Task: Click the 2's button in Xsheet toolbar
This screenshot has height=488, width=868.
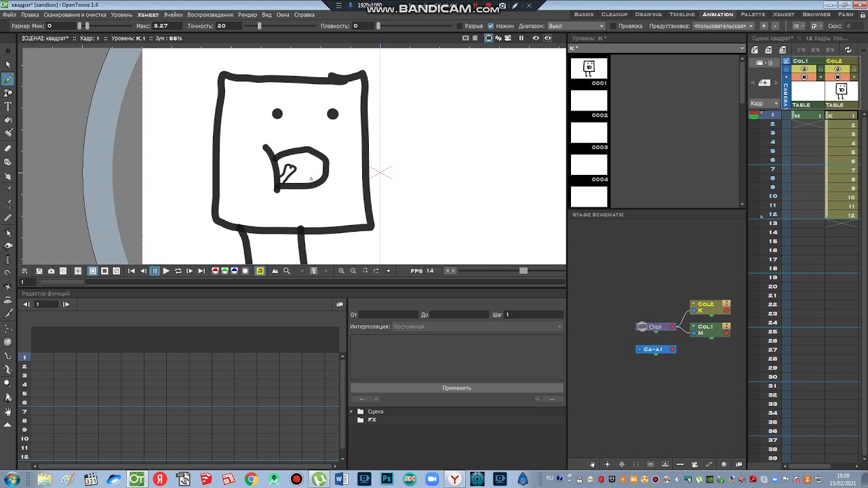Action: (815, 49)
